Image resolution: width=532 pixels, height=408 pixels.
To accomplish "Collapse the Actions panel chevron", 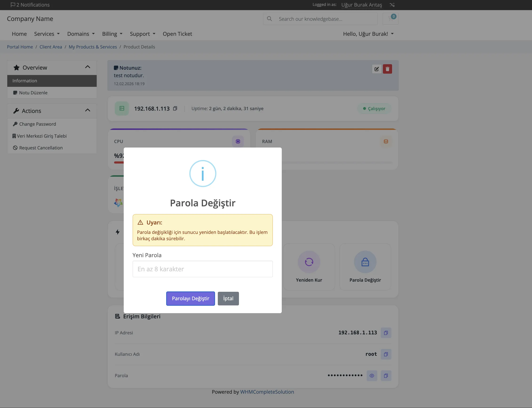I will tap(88, 110).
